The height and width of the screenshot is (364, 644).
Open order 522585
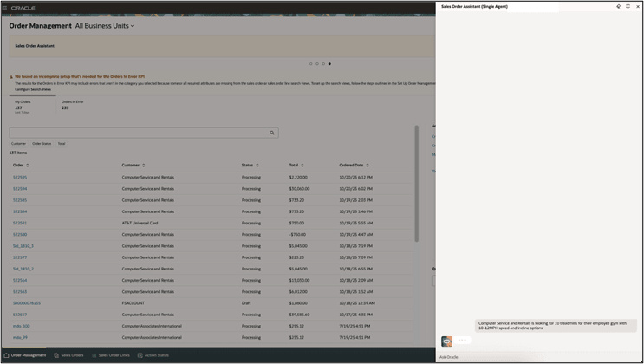tap(20, 200)
